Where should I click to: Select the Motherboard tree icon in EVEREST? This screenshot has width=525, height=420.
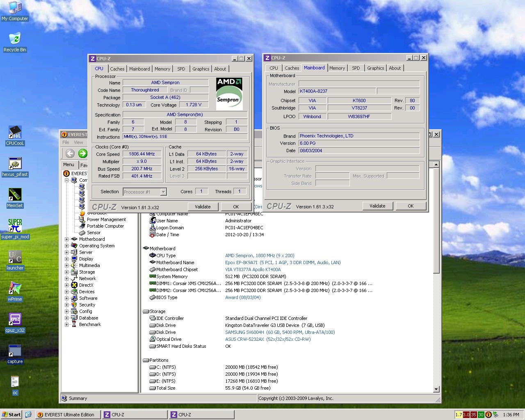(74, 239)
